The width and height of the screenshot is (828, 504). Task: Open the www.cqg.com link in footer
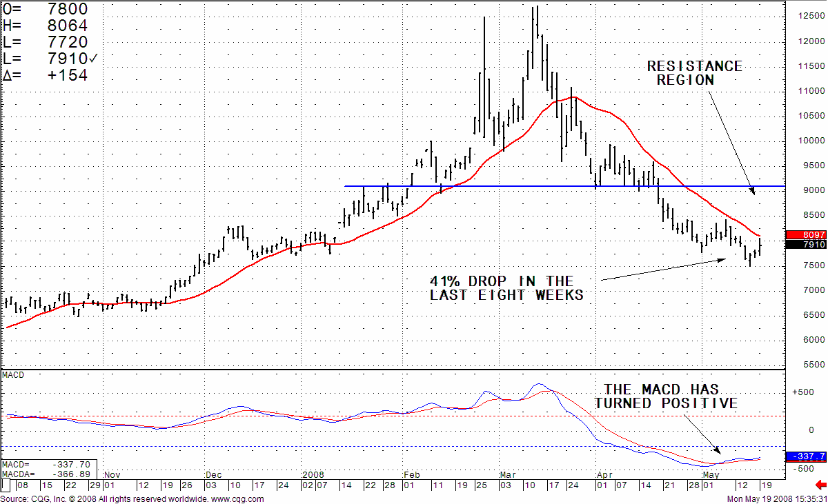[x=235, y=498]
